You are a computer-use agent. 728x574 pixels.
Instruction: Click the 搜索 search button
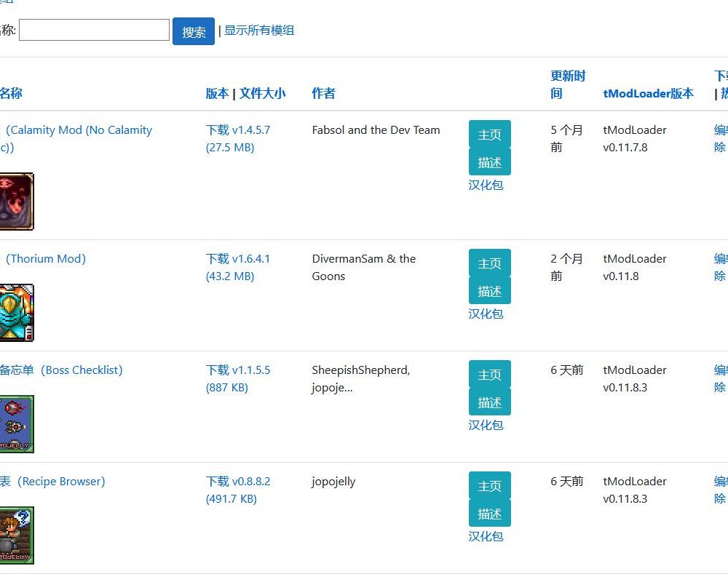point(193,31)
